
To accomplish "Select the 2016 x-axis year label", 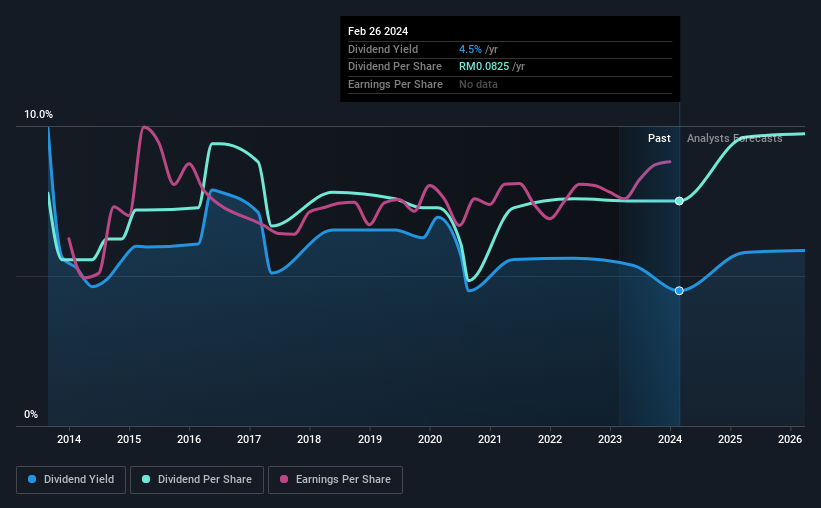I will (189, 439).
